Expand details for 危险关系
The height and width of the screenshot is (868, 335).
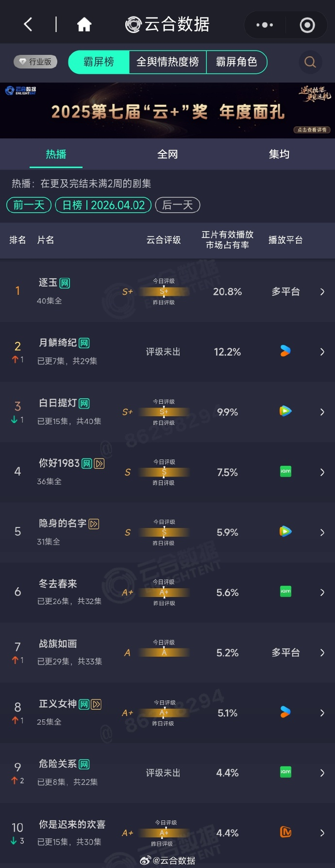pos(322,773)
